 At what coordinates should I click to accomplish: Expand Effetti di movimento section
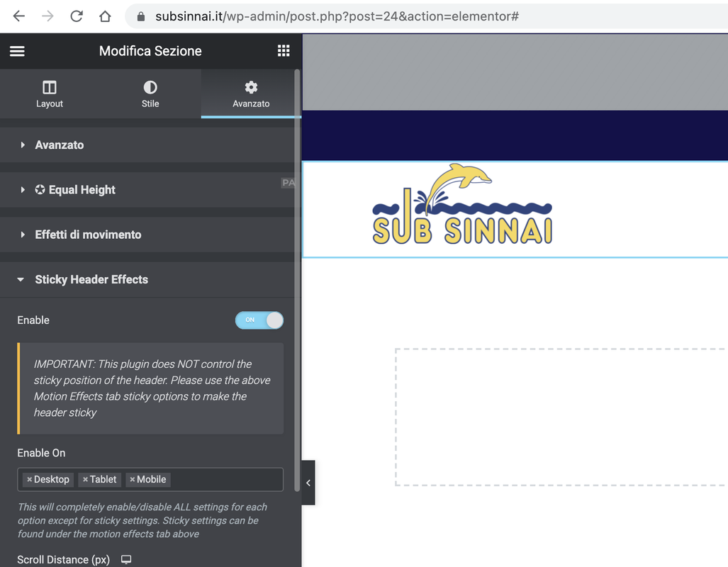149,235
